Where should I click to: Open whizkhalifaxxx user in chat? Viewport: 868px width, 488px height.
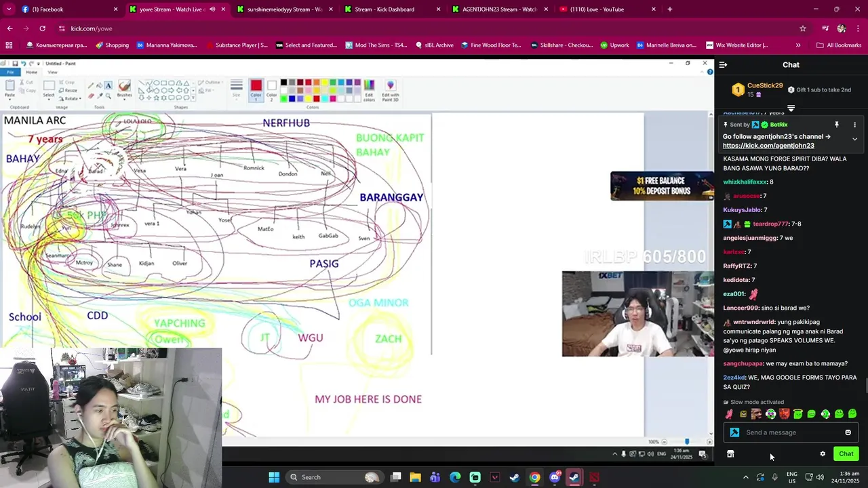[x=745, y=182]
